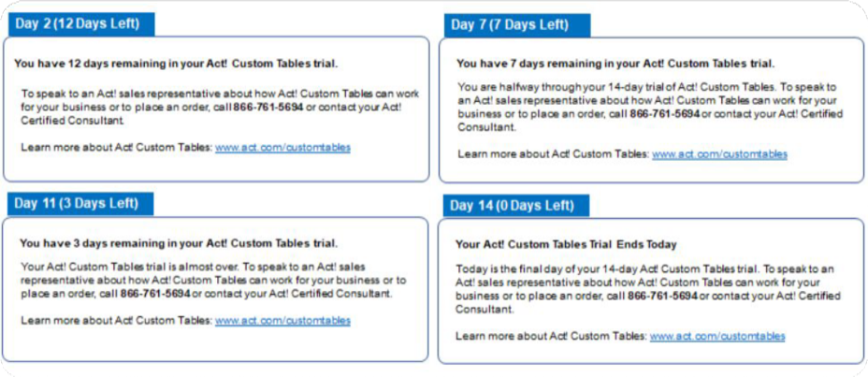Open customtables link in Day 7 message

719,154
